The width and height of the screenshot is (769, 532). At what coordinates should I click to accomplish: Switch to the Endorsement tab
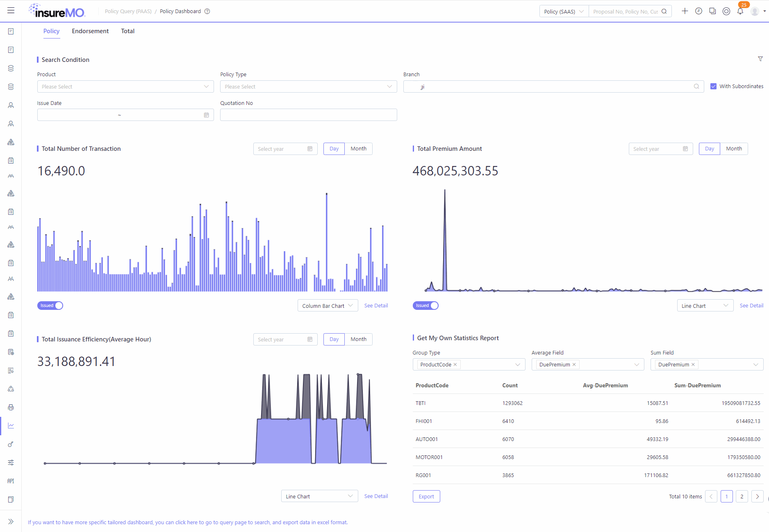point(90,31)
